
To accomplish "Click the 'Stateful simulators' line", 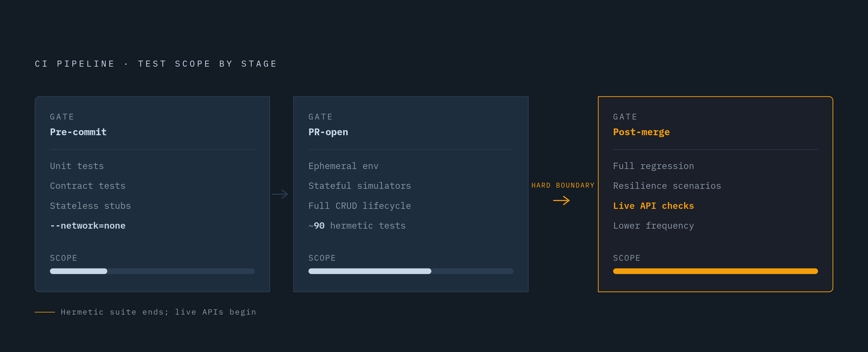I will [359, 186].
